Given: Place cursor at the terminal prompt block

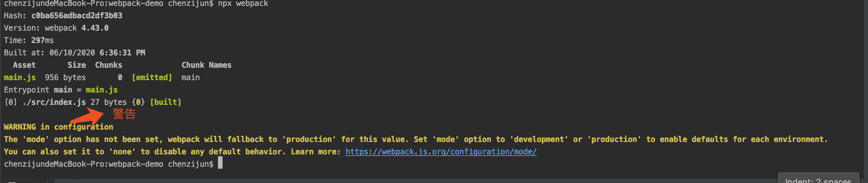Looking at the screenshot, I should [x=220, y=163].
